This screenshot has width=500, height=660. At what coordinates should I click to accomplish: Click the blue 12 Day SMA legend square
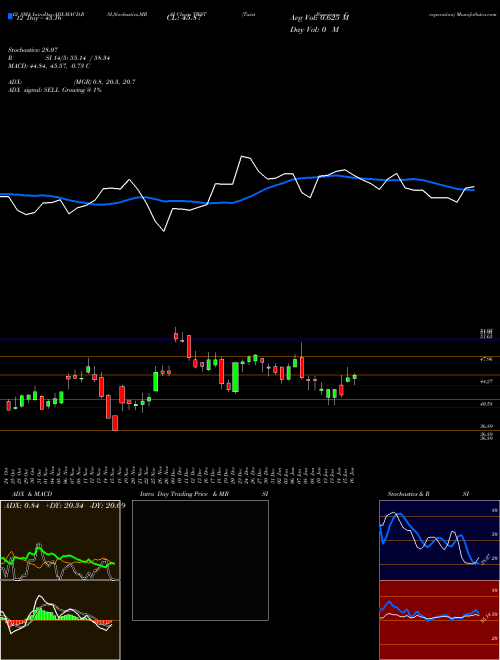click(x=10, y=16)
